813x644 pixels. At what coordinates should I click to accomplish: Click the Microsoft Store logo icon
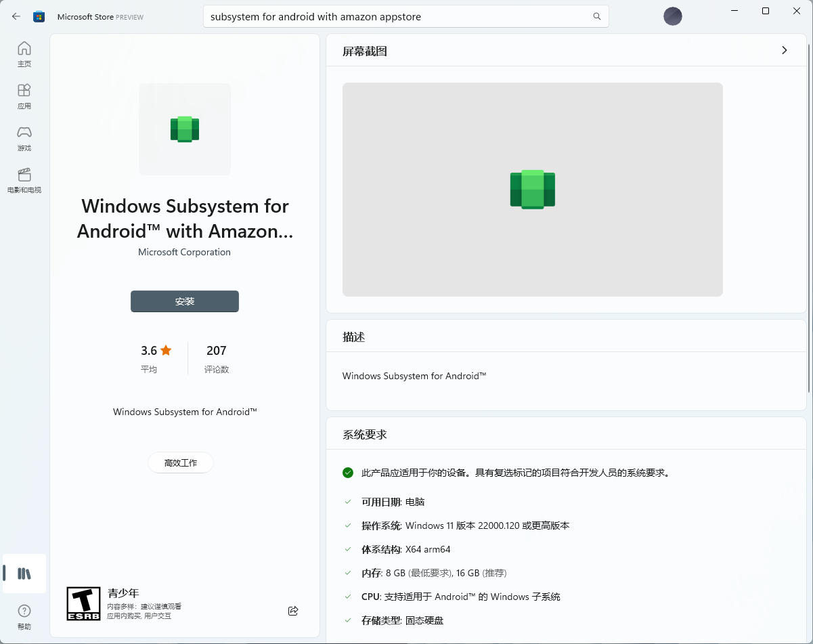click(x=39, y=16)
